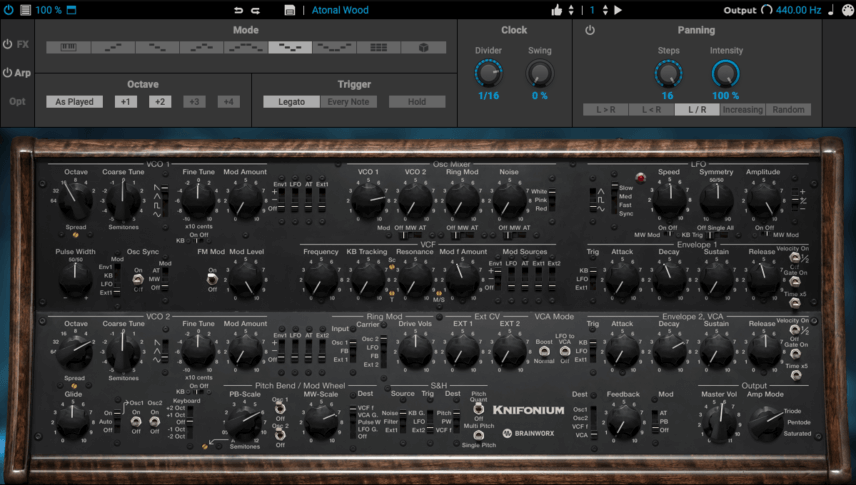This screenshot has height=485, width=856.
Task: Open the 100 % zoom menu
Action: [x=48, y=10]
